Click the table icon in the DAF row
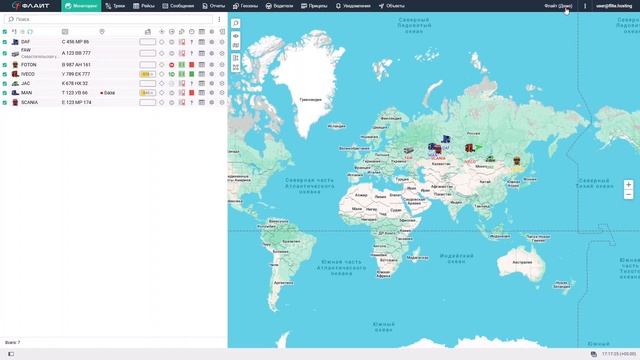This screenshot has width=640, height=360. click(202, 42)
